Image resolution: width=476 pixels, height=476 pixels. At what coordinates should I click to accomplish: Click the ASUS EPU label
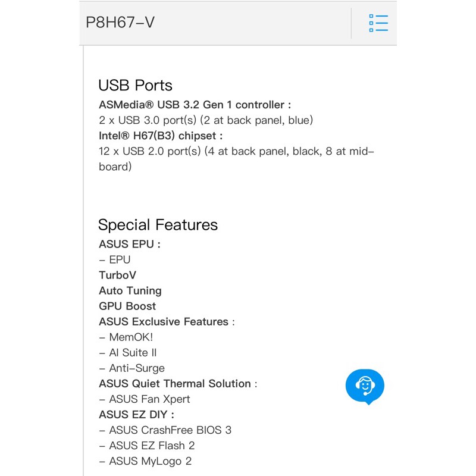[129, 244]
